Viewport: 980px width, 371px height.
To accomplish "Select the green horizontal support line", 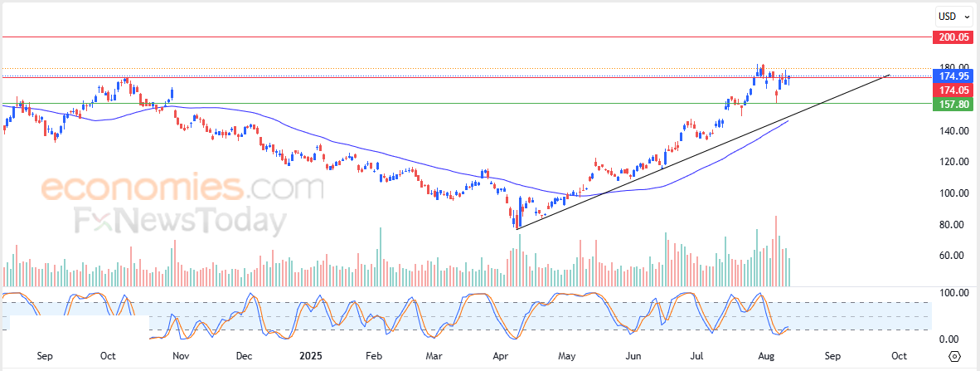I will tap(466, 103).
